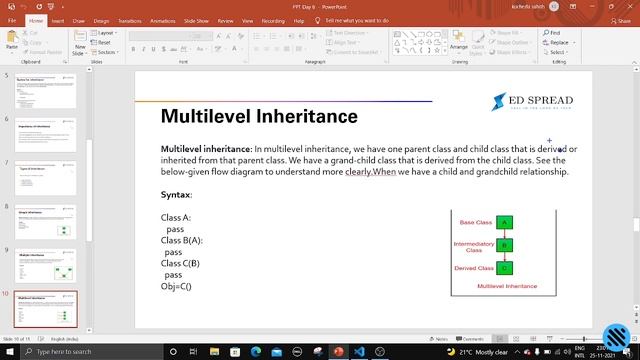Fit slide to current window button

tap(635, 339)
